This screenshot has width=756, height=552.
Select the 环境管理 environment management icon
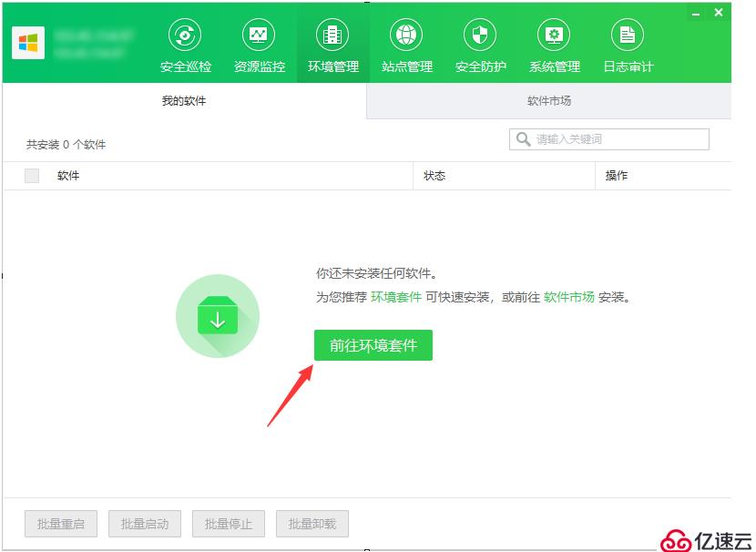click(332, 41)
